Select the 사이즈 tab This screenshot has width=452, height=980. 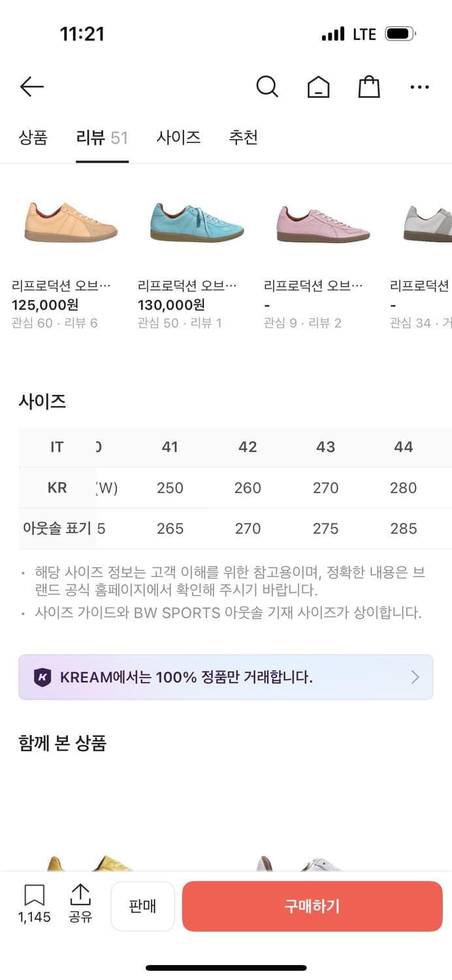point(178,137)
